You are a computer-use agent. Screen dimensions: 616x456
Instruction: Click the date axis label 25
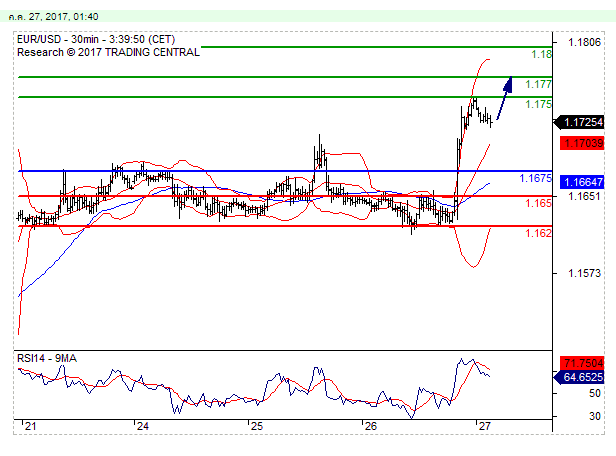257,426
